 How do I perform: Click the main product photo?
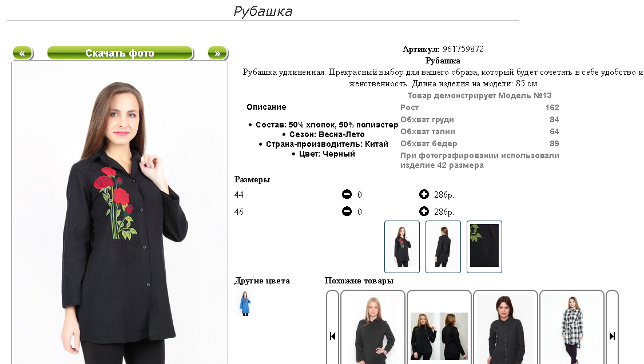coord(120,213)
